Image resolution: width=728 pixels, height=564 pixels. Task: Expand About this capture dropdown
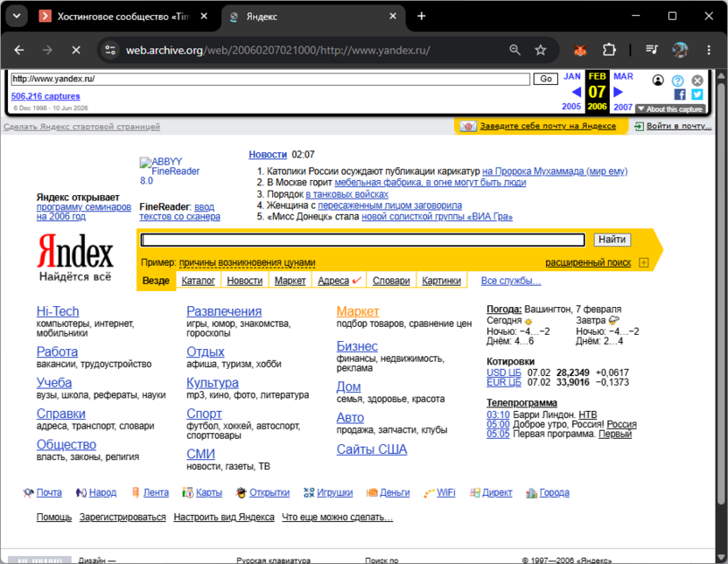click(x=670, y=109)
